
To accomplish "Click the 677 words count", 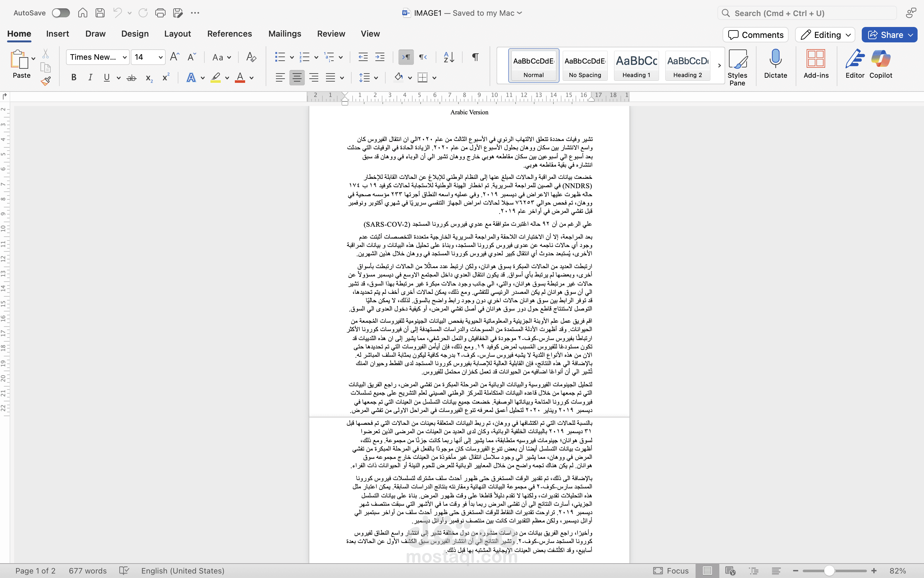I will point(88,571).
